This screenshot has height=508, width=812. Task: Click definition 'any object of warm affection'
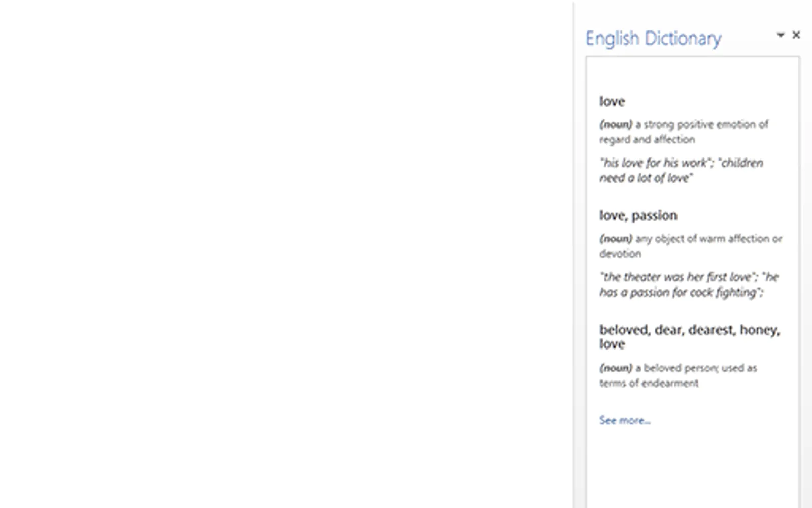tap(691, 246)
